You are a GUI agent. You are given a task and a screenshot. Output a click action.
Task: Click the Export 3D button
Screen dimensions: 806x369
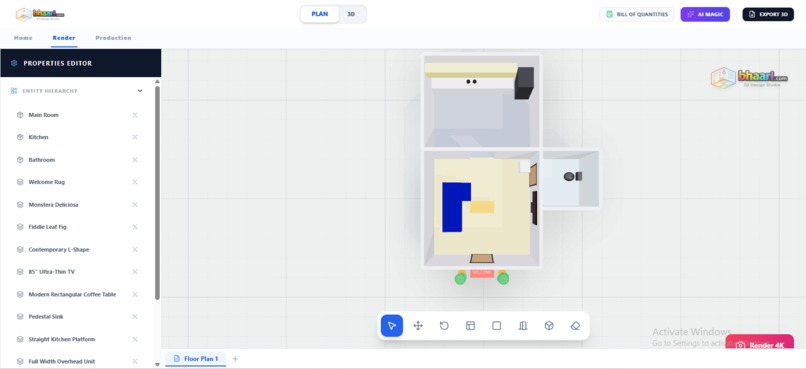coord(768,14)
